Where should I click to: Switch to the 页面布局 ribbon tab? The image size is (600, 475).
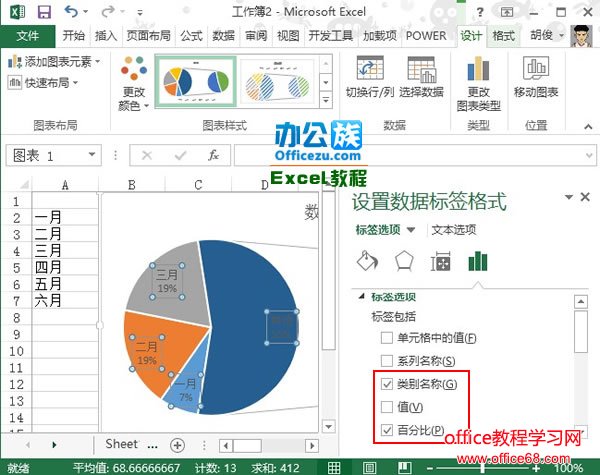(148, 36)
